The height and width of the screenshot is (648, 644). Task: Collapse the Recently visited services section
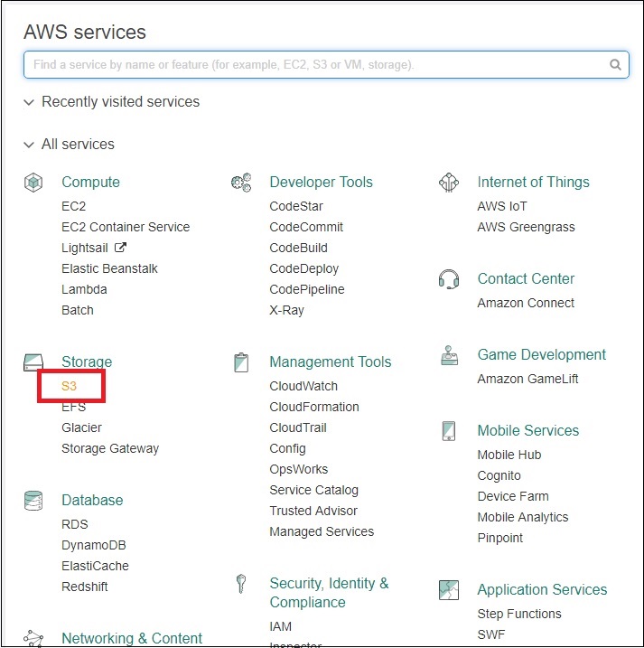coord(30,102)
